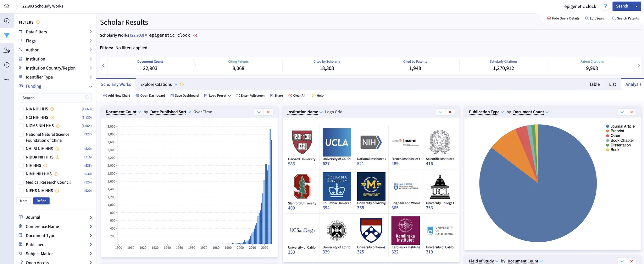Click the Preprint legend swatch
This screenshot has height=264, width=644.
[x=608, y=131]
